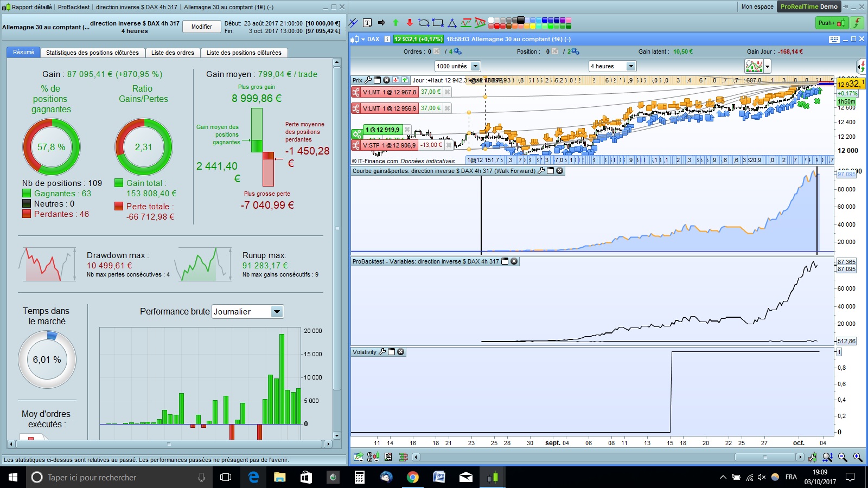Remove the Volativity indicator panel

click(x=401, y=352)
